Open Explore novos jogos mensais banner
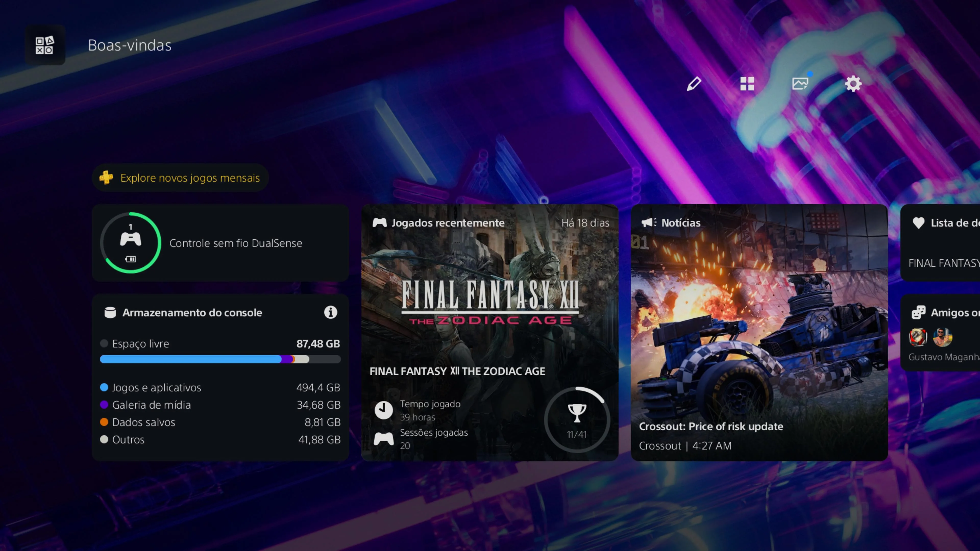 point(180,178)
